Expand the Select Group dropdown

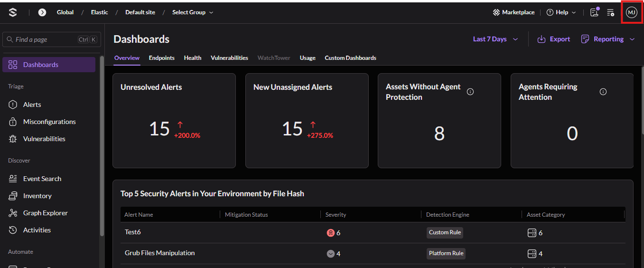point(193,12)
